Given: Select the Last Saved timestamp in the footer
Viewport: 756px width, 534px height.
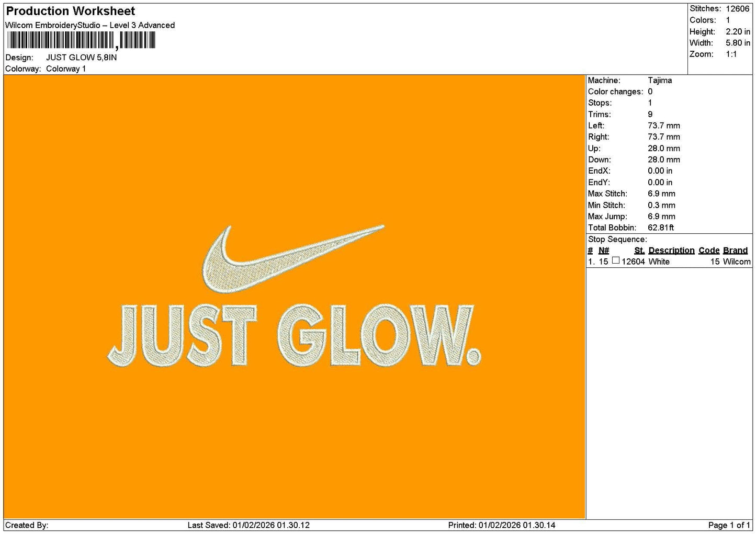Looking at the screenshot, I should (x=249, y=525).
